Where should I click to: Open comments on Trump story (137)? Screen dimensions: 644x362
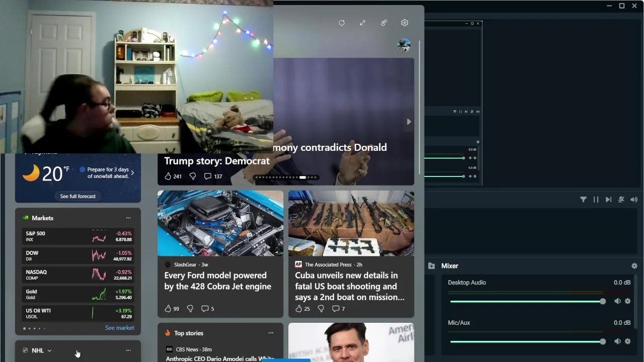click(x=213, y=176)
